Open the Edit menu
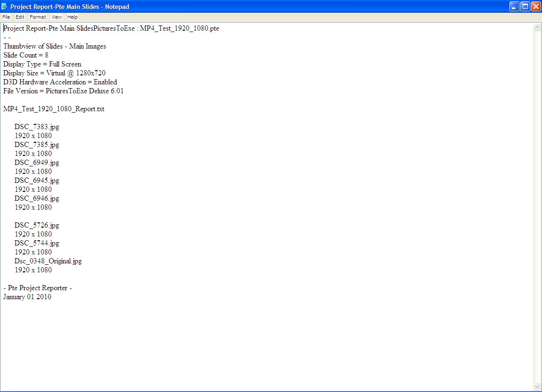Viewport: 542px width, 392px height. click(x=20, y=17)
